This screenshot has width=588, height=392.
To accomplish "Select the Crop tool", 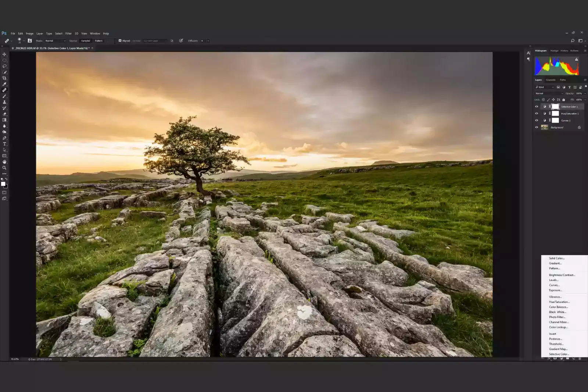I will 4,78.
